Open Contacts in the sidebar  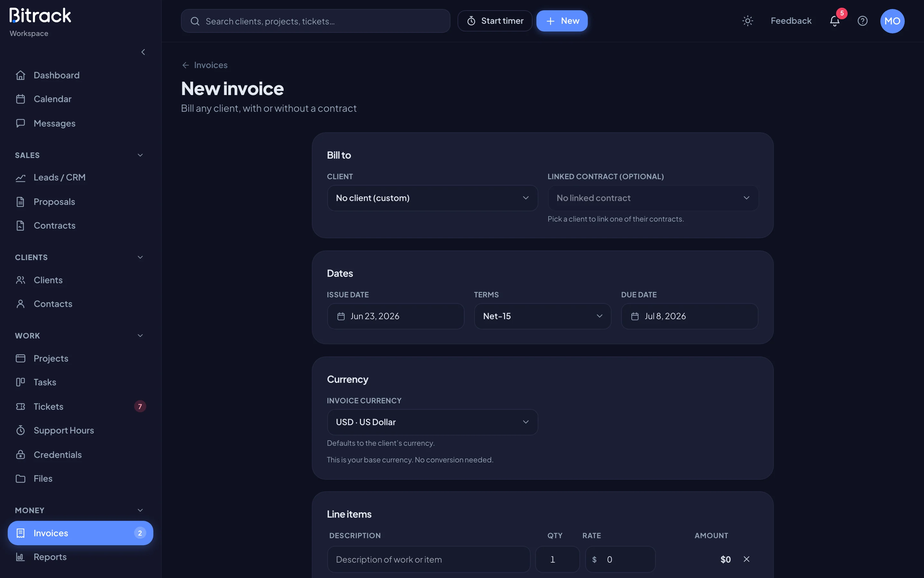click(81, 304)
